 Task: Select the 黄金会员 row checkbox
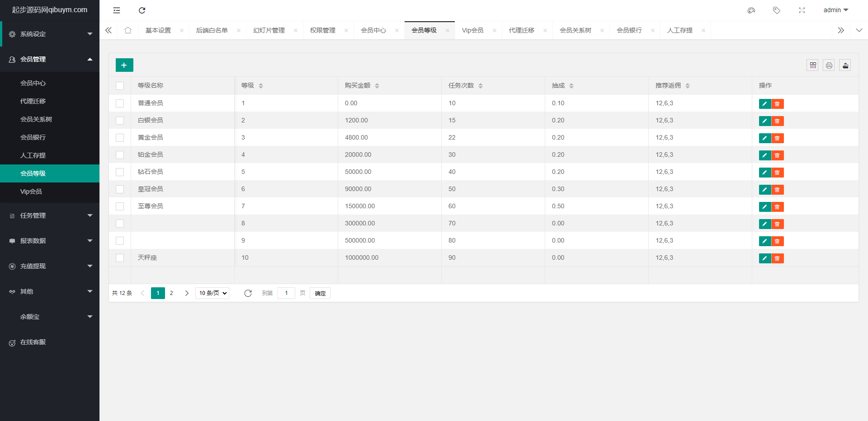tap(120, 138)
